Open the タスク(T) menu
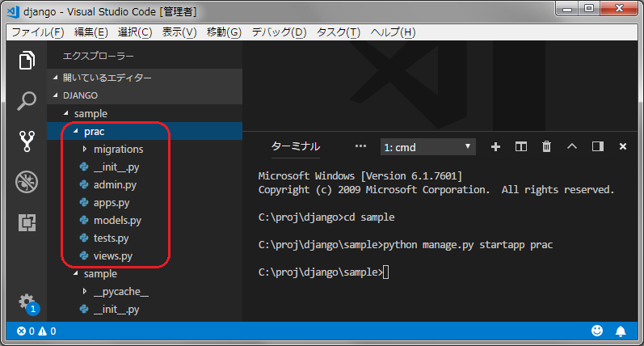 [x=338, y=32]
